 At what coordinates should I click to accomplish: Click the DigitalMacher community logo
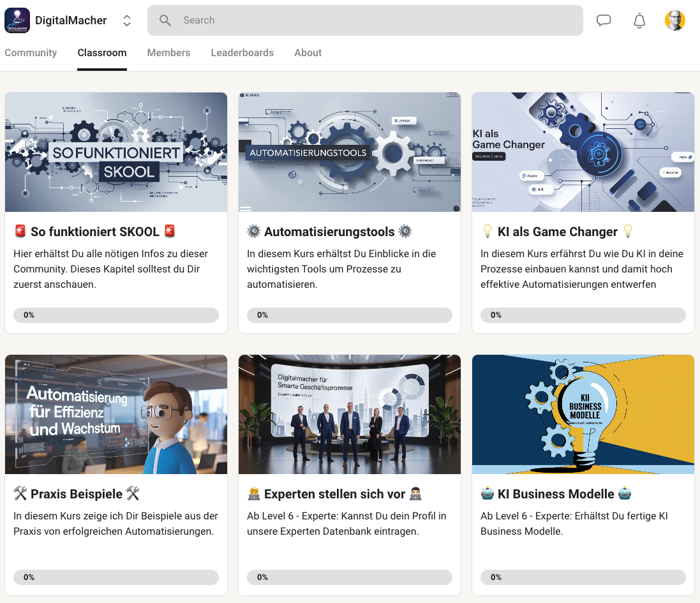point(17,20)
